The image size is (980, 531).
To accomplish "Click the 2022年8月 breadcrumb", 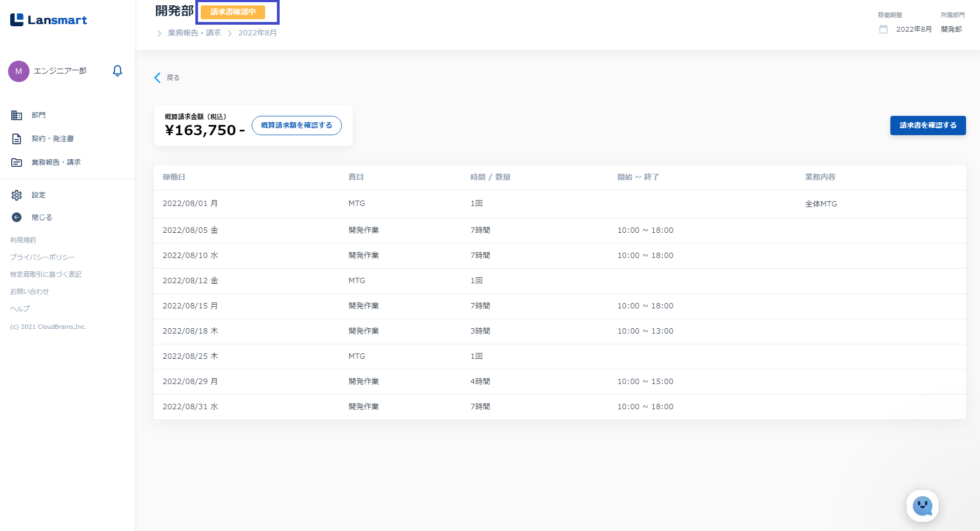I will pos(258,33).
